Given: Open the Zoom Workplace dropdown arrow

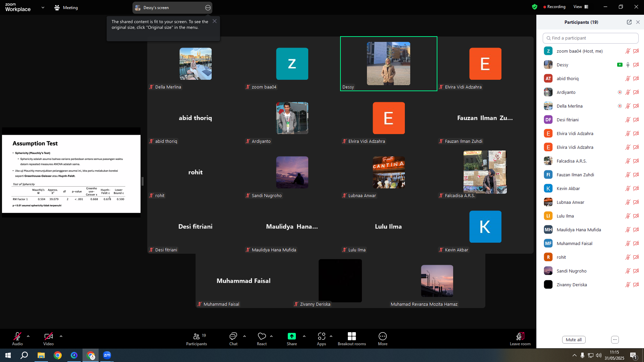Looking at the screenshot, I should [x=43, y=7].
